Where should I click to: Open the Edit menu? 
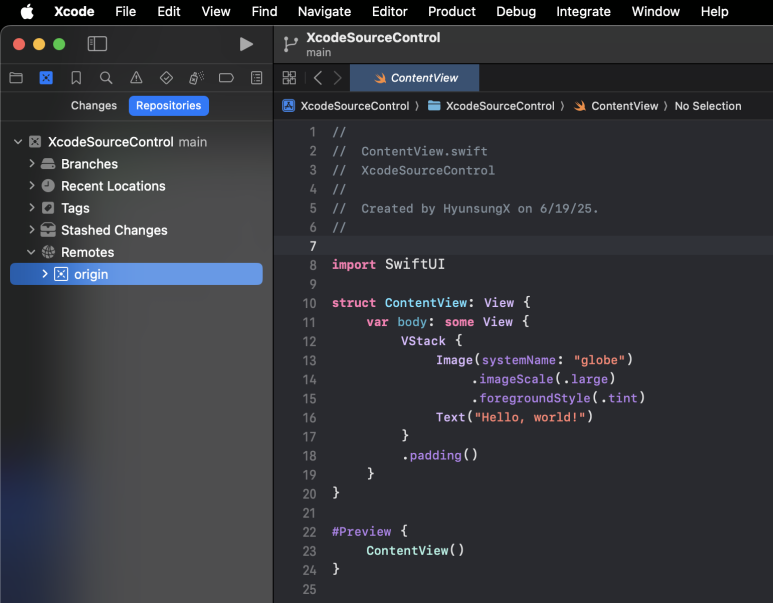coord(169,11)
